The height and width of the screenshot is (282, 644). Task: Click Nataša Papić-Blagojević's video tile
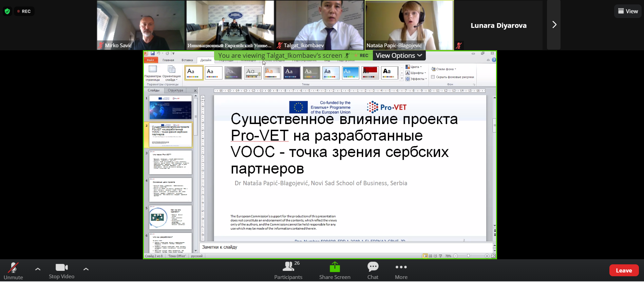coord(409,25)
